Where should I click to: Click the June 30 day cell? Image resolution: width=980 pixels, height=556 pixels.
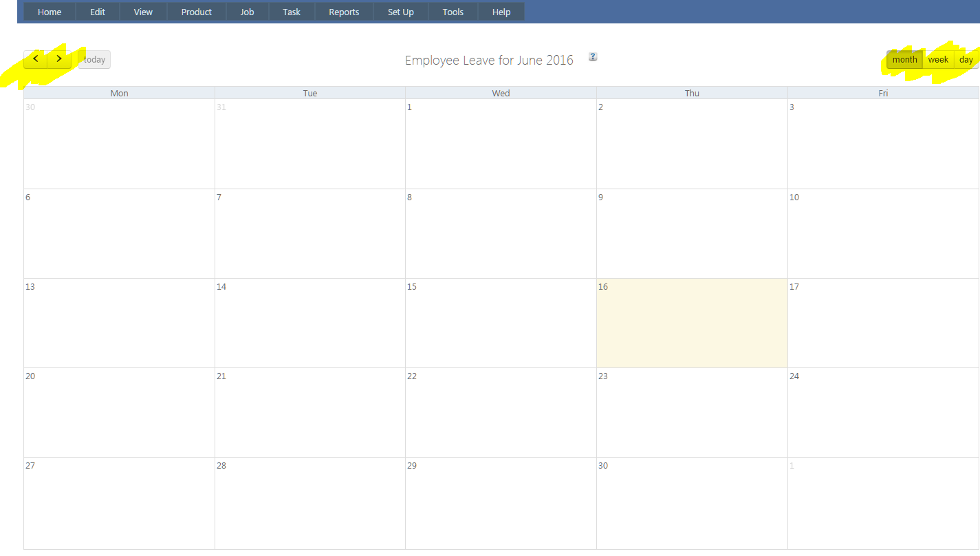click(692, 502)
